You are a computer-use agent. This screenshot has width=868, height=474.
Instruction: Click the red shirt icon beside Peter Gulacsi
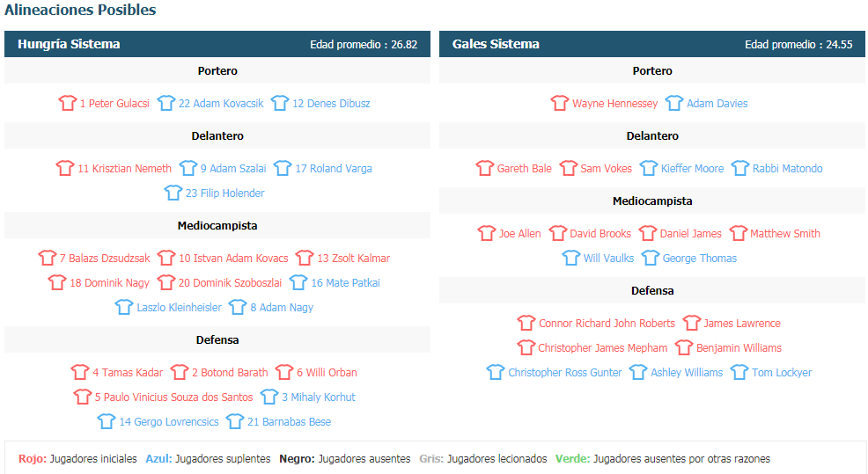point(68,103)
